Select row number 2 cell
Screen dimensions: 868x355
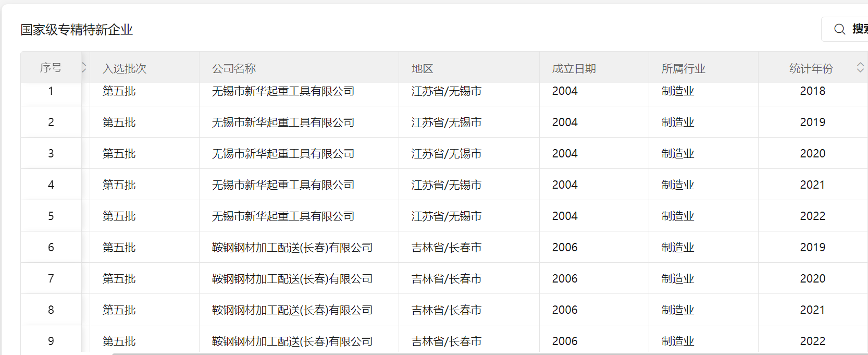51,122
